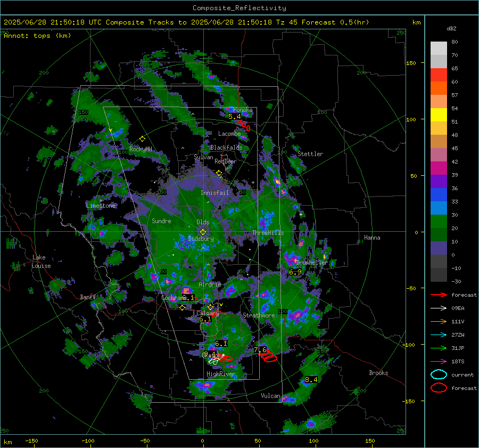Click the red forecast arrow in legend
This screenshot has height=448, width=479.
click(x=439, y=295)
